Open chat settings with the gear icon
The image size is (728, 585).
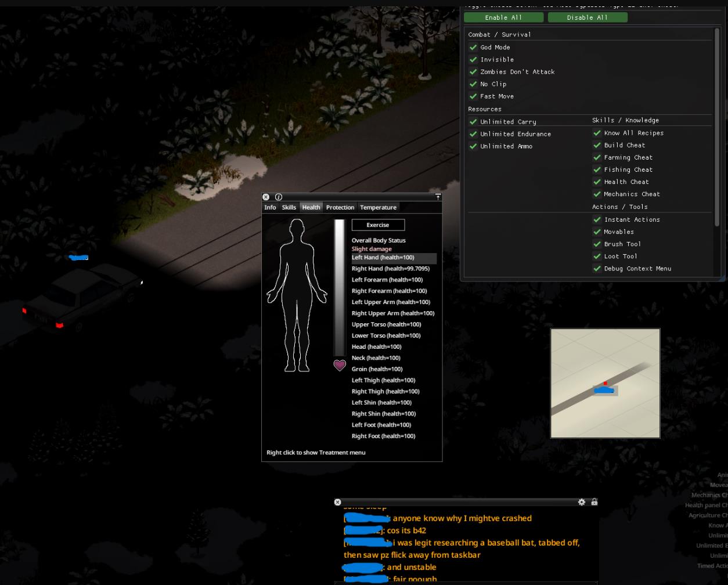(582, 502)
